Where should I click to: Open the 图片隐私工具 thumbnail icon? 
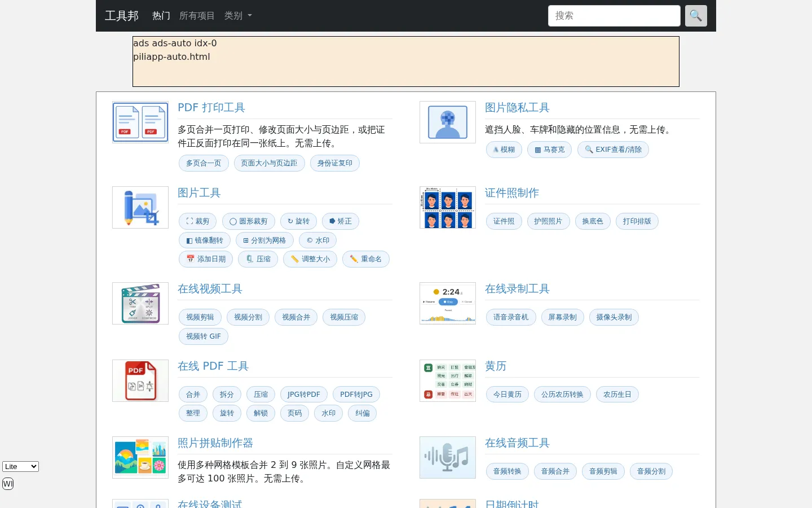[448, 122]
